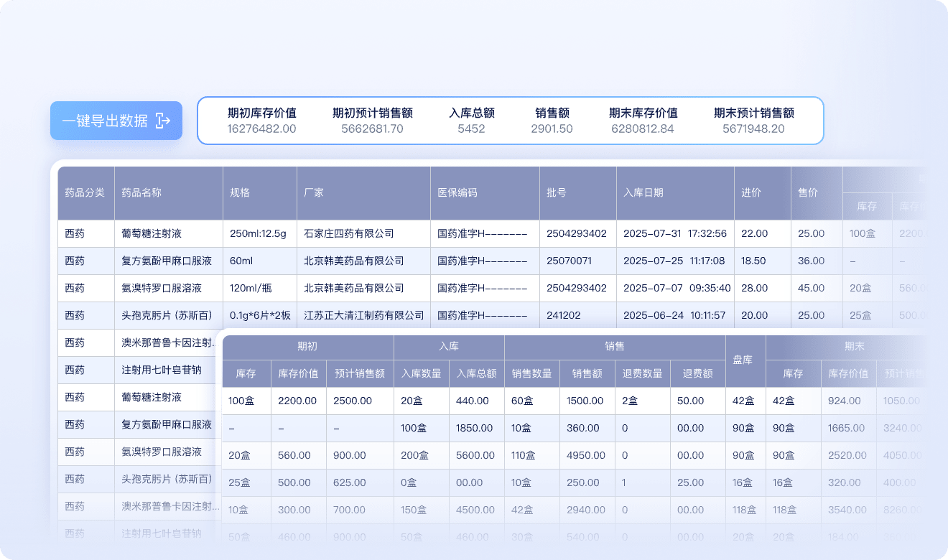Select the 退费额 column header
Image resolution: width=948 pixels, height=560 pixels.
[x=697, y=373]
